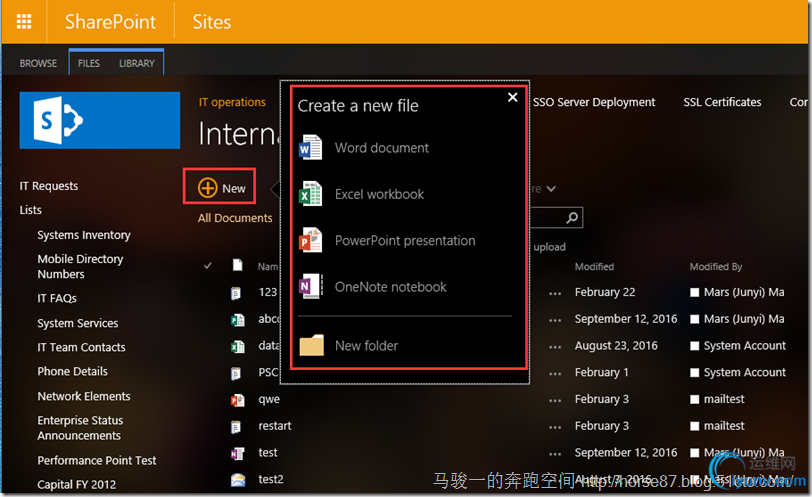
Task: Open ellipsis menu for the February 22 document
Action: (555, 292)
